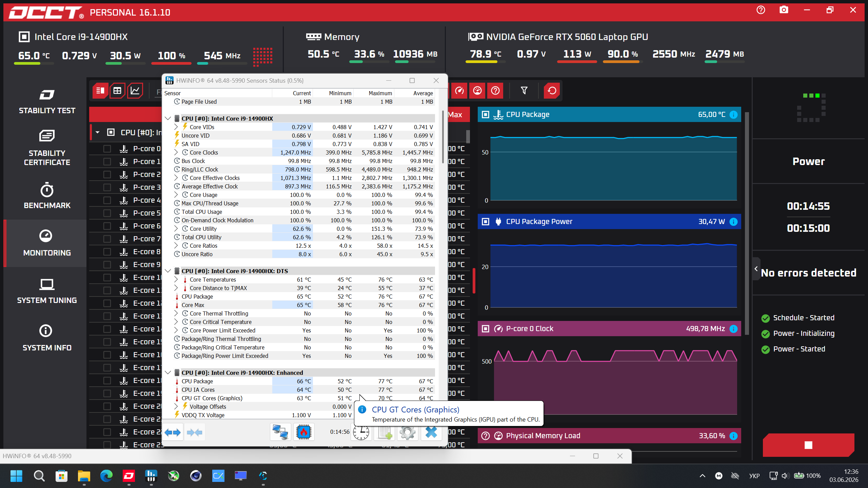
Task: Click the red question mark toolbar icon
Action: point(495,90)
